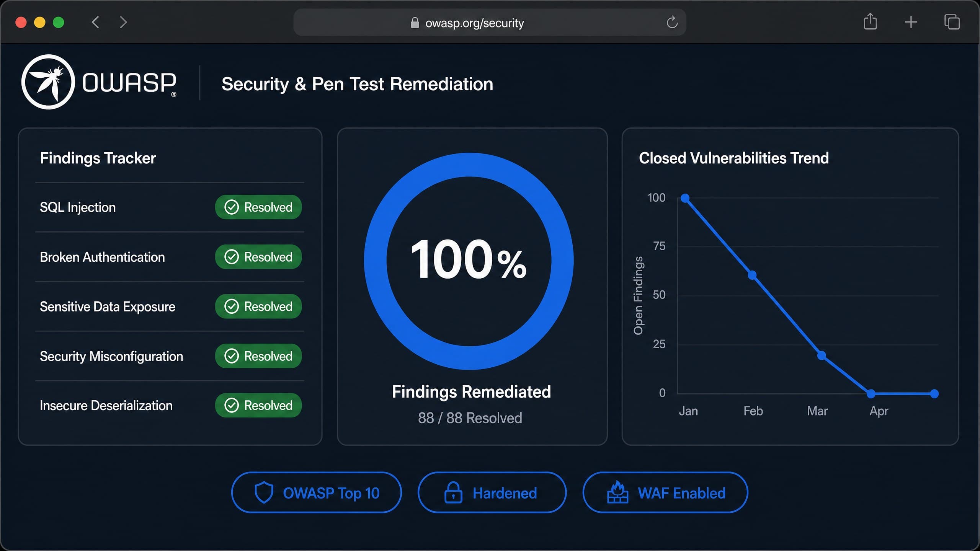This screenshot has width=980, height=551.
Task: Click the 50 y-axis tick label
Action: tap(659, 295)
